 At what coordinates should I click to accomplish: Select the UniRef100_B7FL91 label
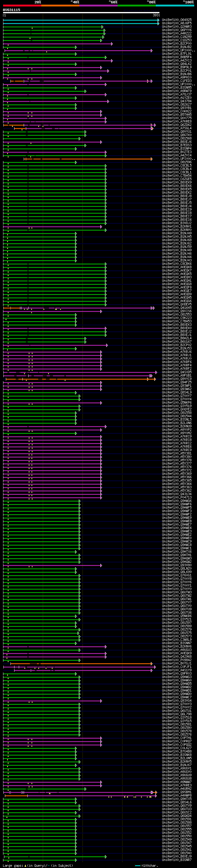point(177,54)
